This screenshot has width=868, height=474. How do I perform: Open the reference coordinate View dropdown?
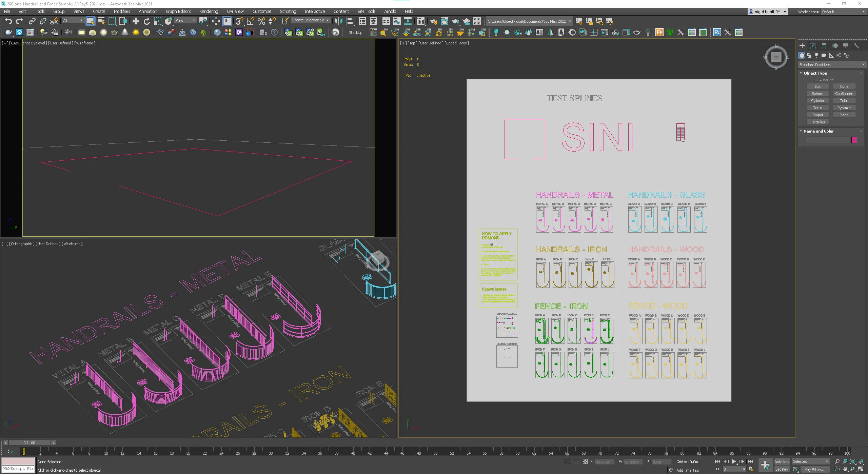point(185,20)
